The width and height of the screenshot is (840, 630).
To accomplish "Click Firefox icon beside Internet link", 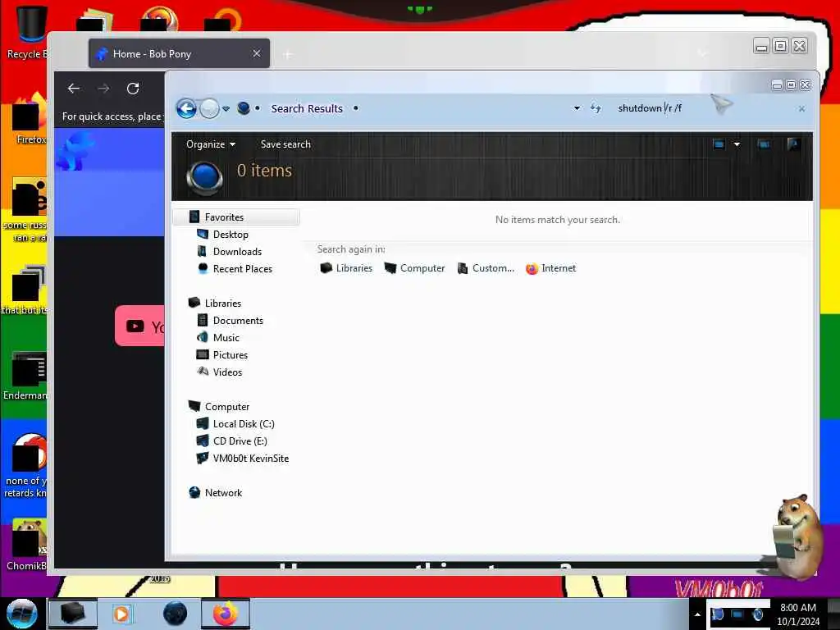I will (532, 268).
